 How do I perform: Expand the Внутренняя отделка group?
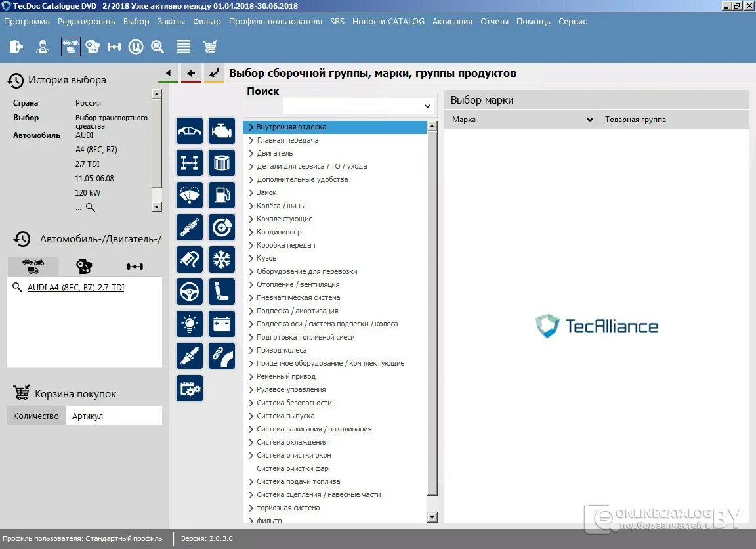point(251,127)
